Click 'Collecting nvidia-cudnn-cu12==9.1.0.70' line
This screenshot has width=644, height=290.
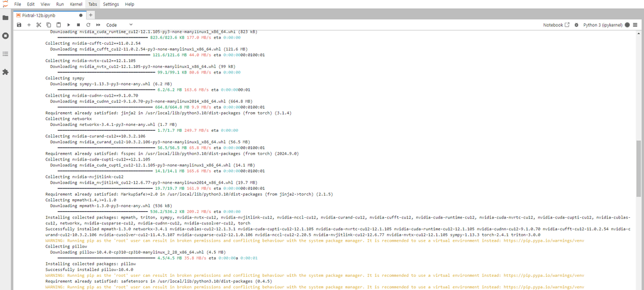tap(92, 95)
